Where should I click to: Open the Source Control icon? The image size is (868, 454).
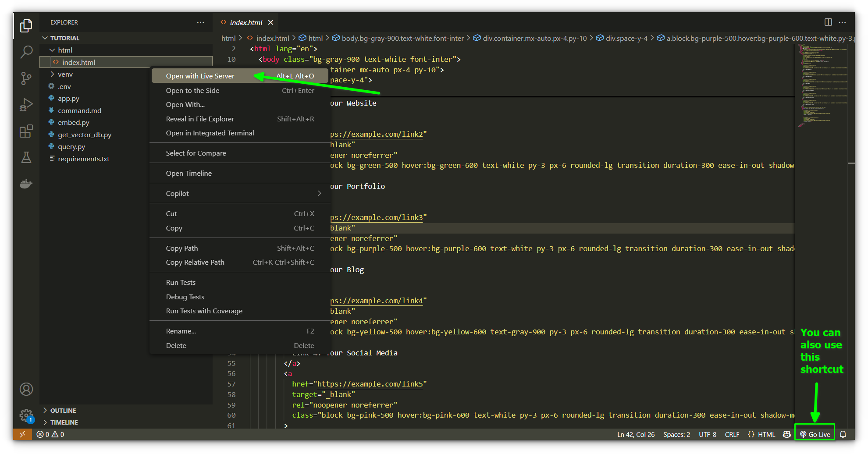[x=26, y=78]
